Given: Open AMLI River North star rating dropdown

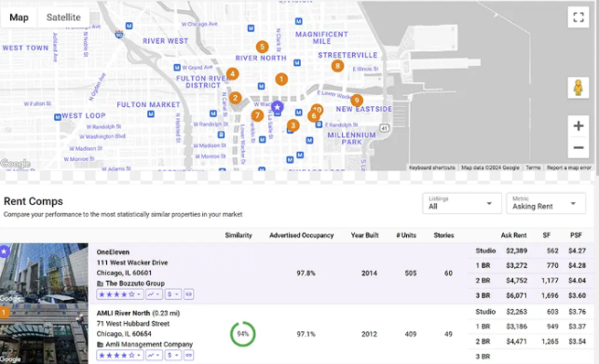Looking at the screenshot, I should [120, 356].
